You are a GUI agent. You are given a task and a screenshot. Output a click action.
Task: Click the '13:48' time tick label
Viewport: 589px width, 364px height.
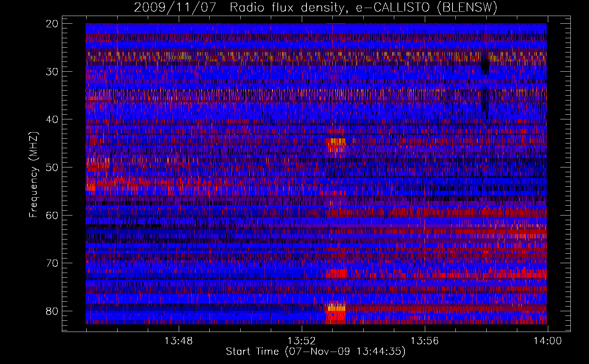(178, 341)
